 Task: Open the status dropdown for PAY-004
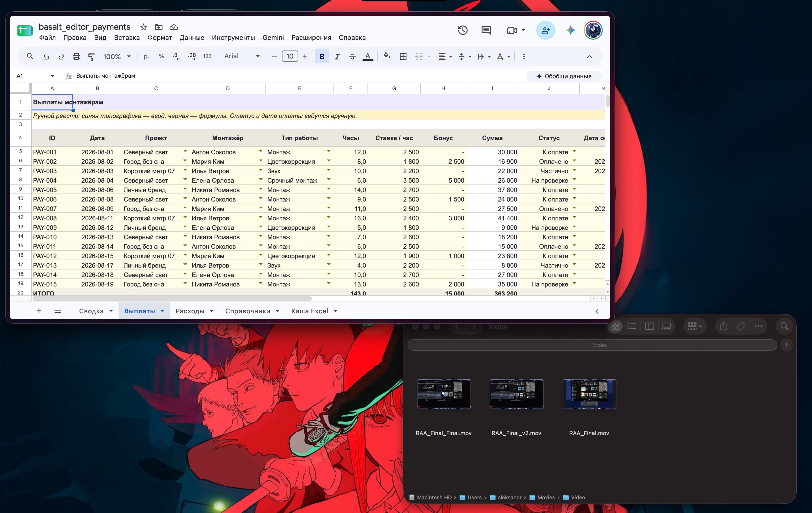574,180
